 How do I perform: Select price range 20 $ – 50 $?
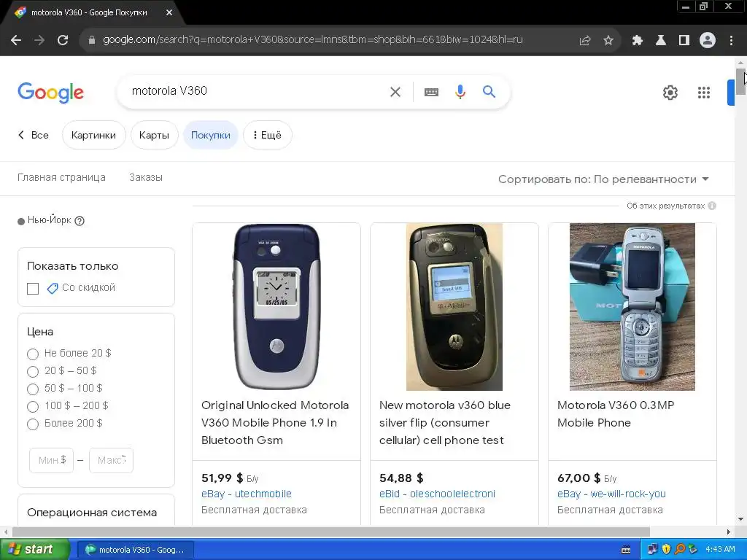click(x=32, y=371)
